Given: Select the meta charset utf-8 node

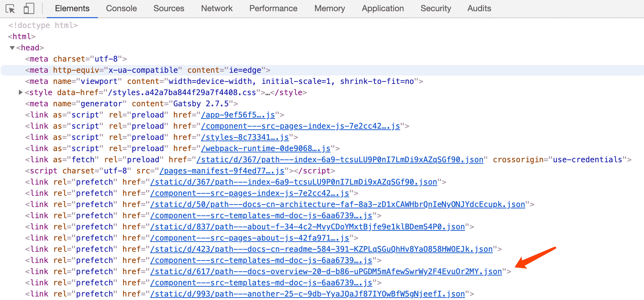Looking at the screenshot, I should (76, 59).
